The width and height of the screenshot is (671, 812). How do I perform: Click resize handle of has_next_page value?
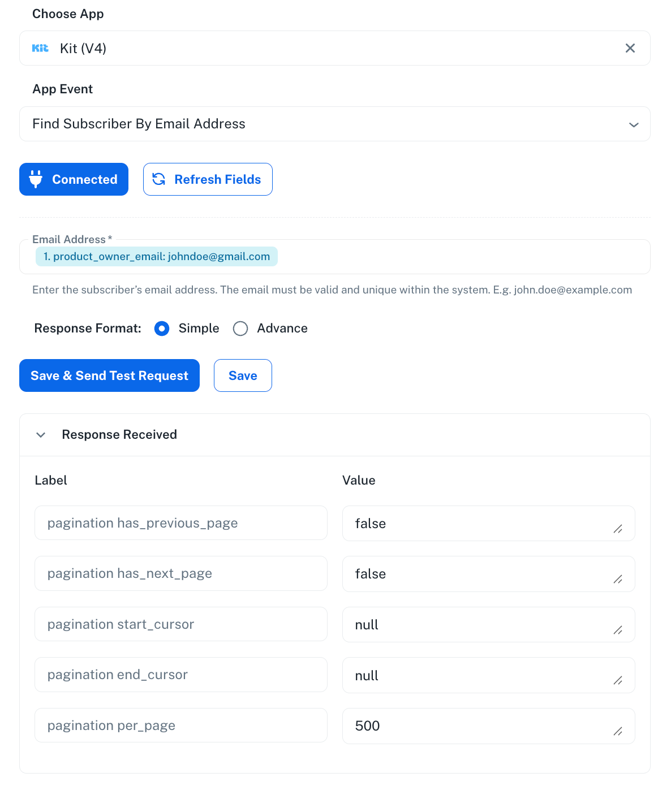click(x=618, y=580)
